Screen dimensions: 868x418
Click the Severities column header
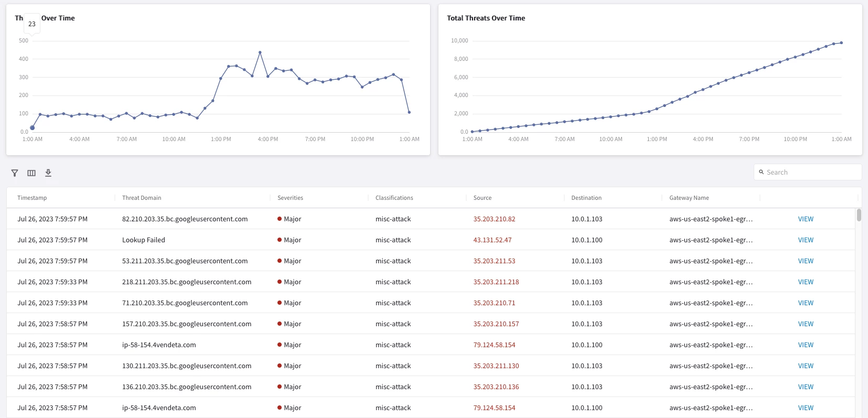click(290, 198)
